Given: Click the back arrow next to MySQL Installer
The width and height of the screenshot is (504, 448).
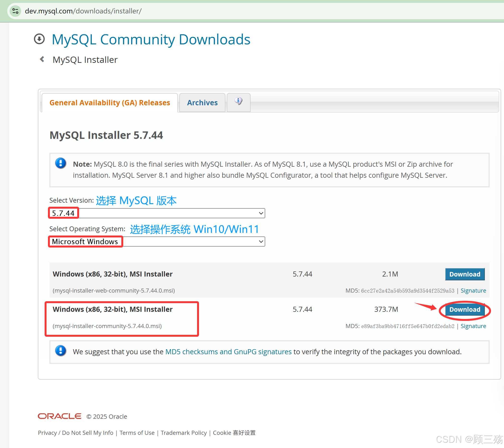Looking at the screenshot, I should click(42, 59).
